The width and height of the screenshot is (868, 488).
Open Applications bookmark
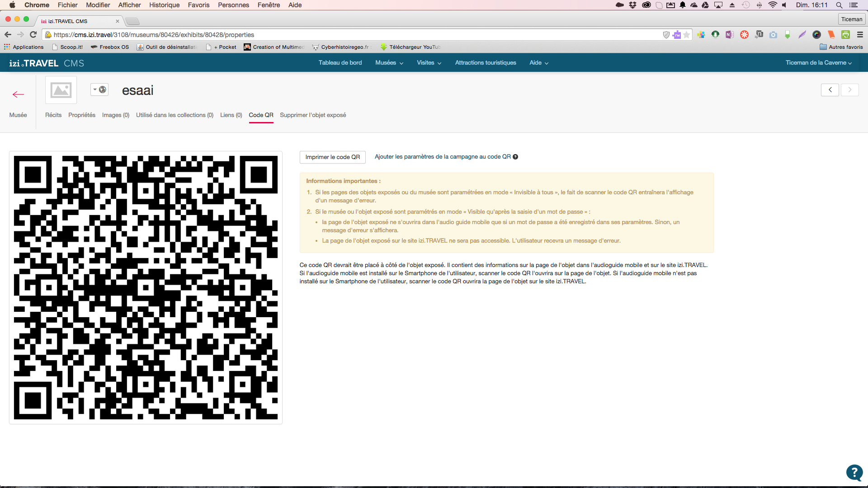pos(24,47)
